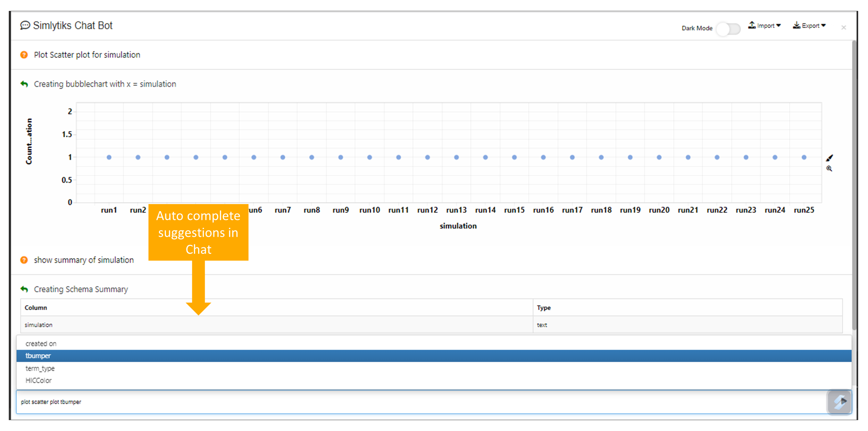Click 'Creating bubblechart with x = simulation' text
The width and height of the screenshot is (868, 431).
pos(105,84)
